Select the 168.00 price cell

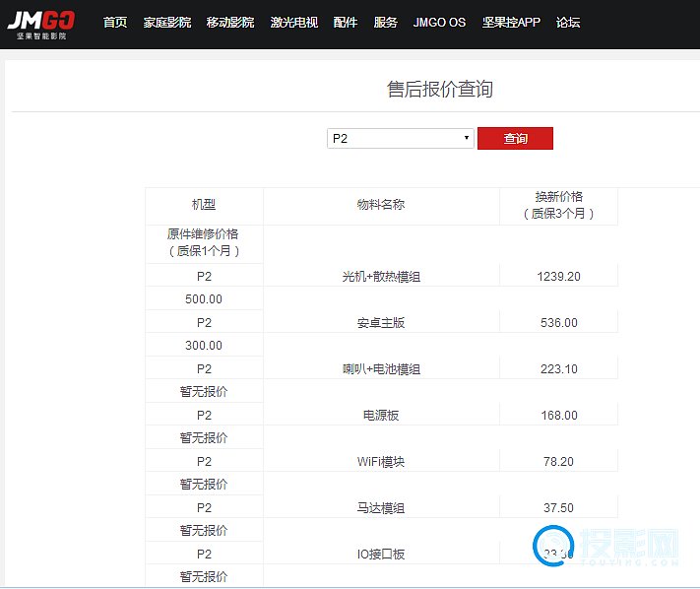click(559, 416)
